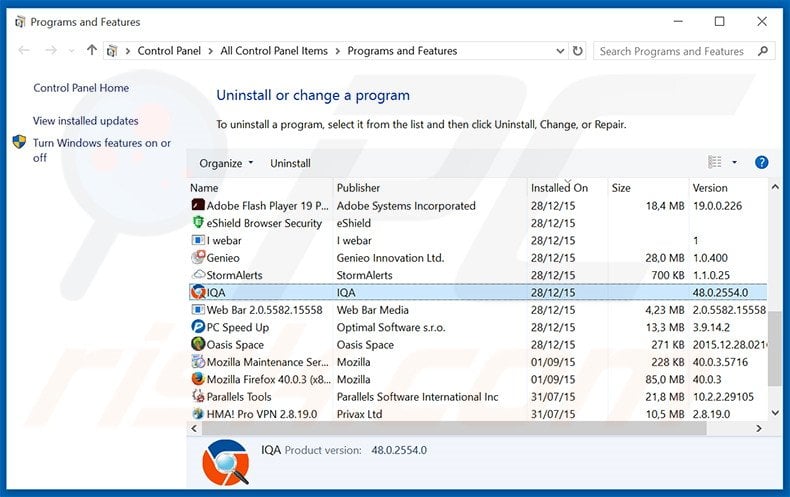Viewport: 790px width, 497px height.
Task: Click version 19.0.0.226 cell
Action: pyautogui.click(x=717, y=206)
